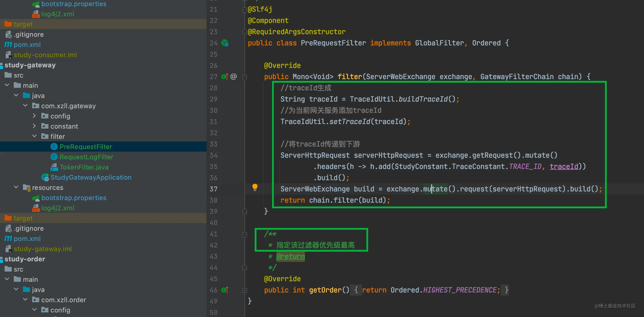Image resolution: width=644 pixels, height=317 pixels.
Task: Collapse the filter package
Action: (35, 136)
